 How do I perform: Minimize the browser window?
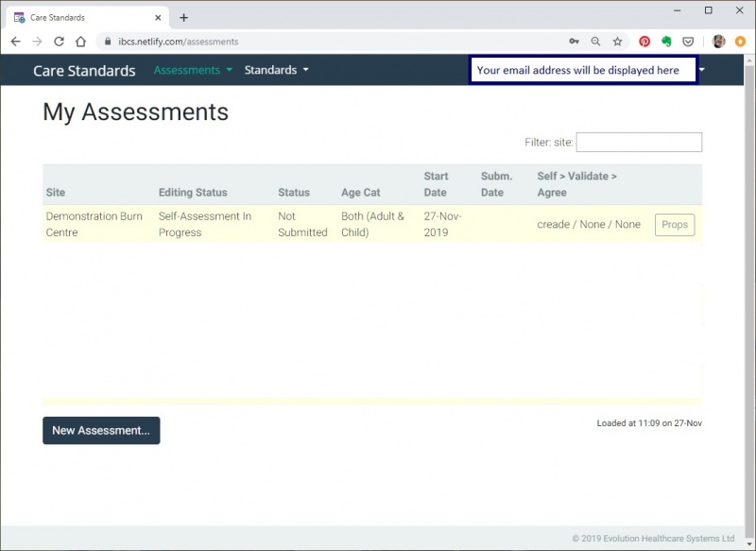point(677,10)
